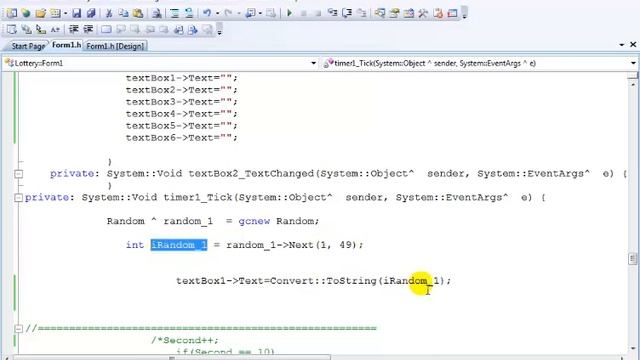Click the gcnew keyword in code

pyautogui.click(x=254, y=221)
